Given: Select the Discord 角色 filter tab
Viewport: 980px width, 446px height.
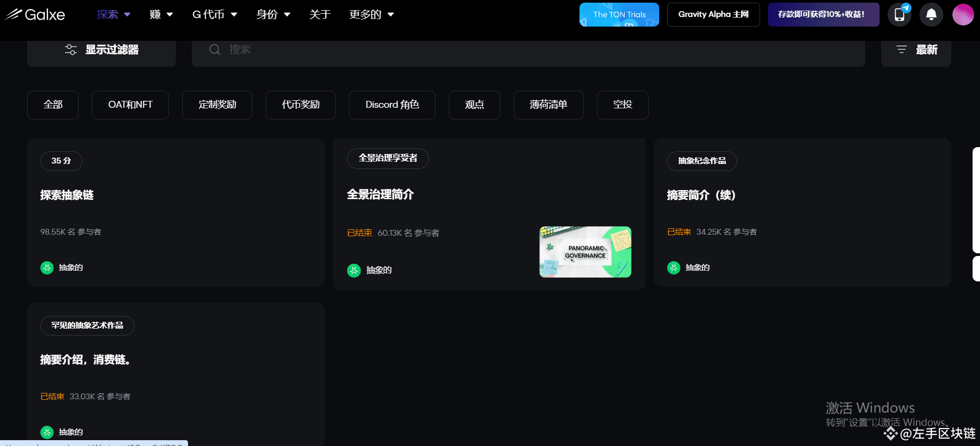Looking at the screenshot, I should point(392,105).
